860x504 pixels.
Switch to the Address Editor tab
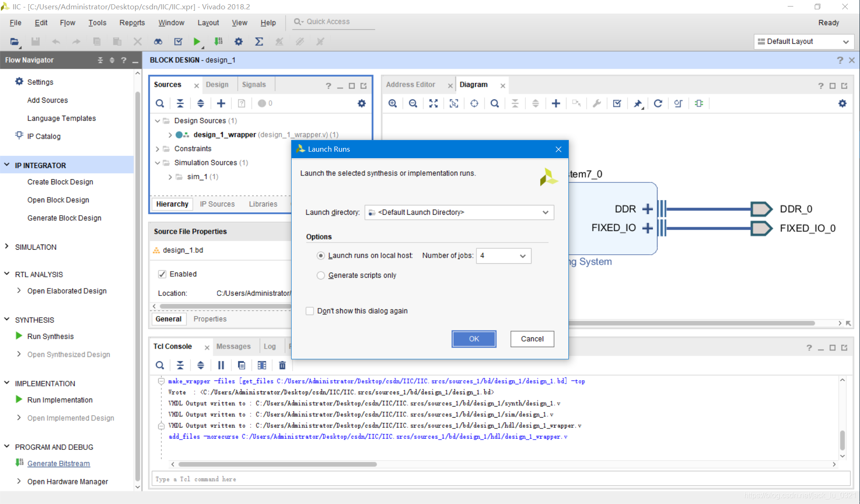coord(411,84)
